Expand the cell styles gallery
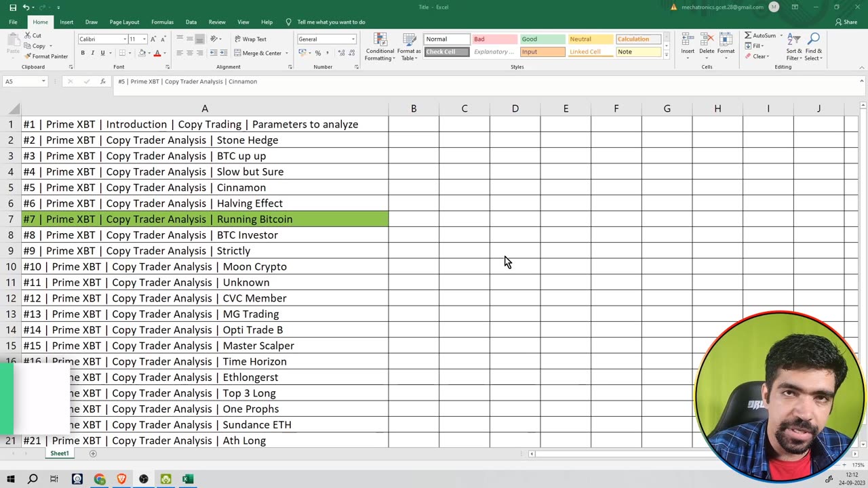868x488 pixels. click(666, 55)
